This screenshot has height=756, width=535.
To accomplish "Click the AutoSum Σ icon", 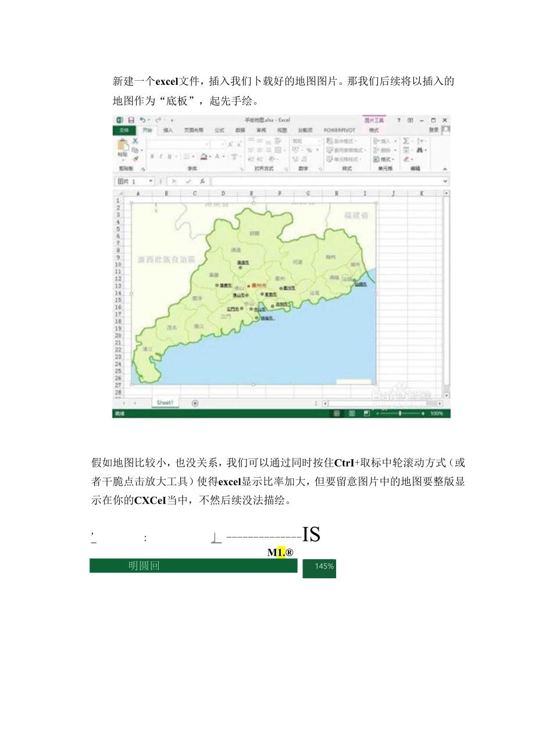I will coord(406,140).
